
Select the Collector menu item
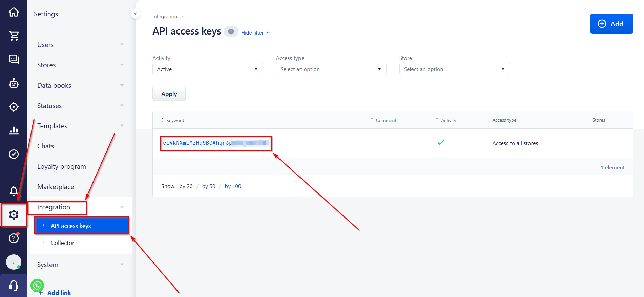pos(62,243)
